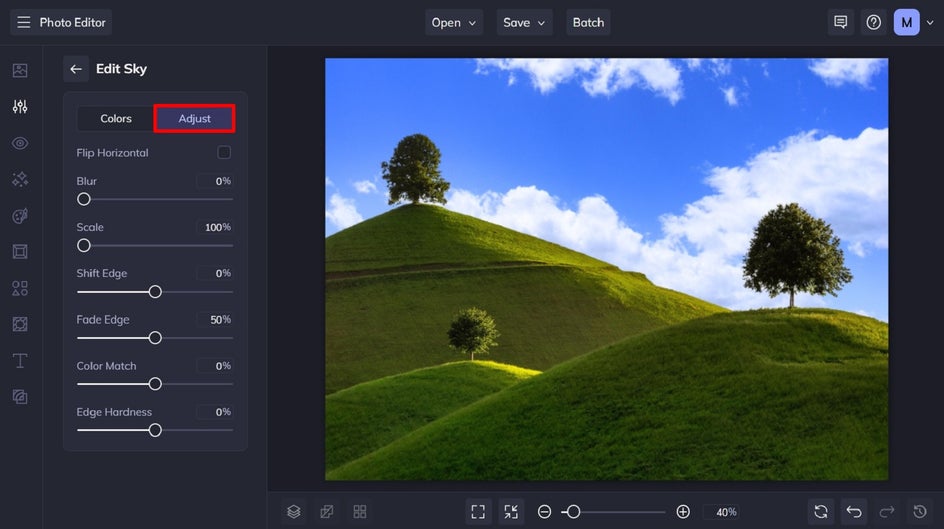This screenshot has height=529, width=944.
Task: Click the zoom level slider handle
Action: click(x=573, y=512)
